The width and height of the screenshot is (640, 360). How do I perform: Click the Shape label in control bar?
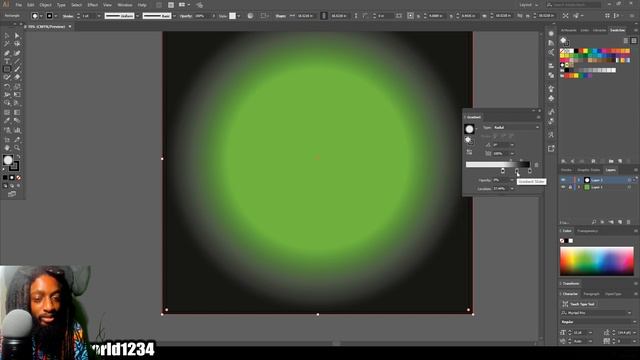tap(280, 16)
